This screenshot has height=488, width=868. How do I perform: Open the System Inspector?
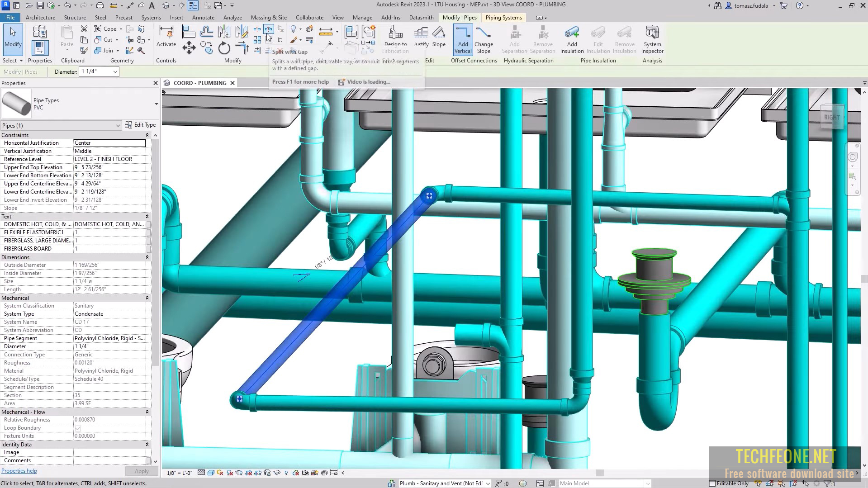[x=652, y=41]
